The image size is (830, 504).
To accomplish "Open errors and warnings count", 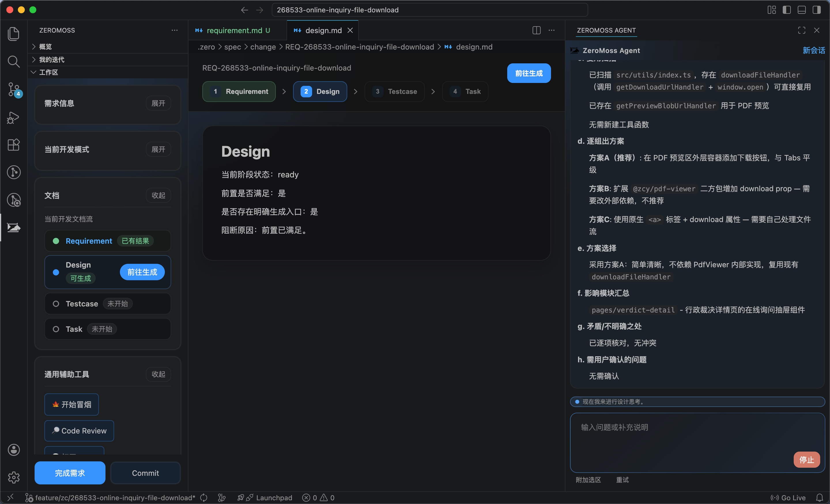I will [x=318, y=497].
